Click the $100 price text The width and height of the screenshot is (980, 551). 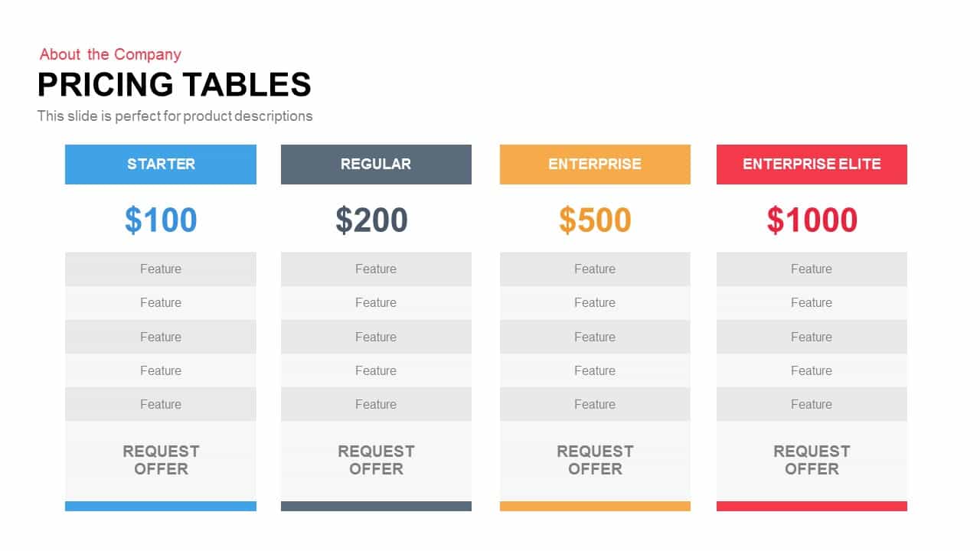161,220
